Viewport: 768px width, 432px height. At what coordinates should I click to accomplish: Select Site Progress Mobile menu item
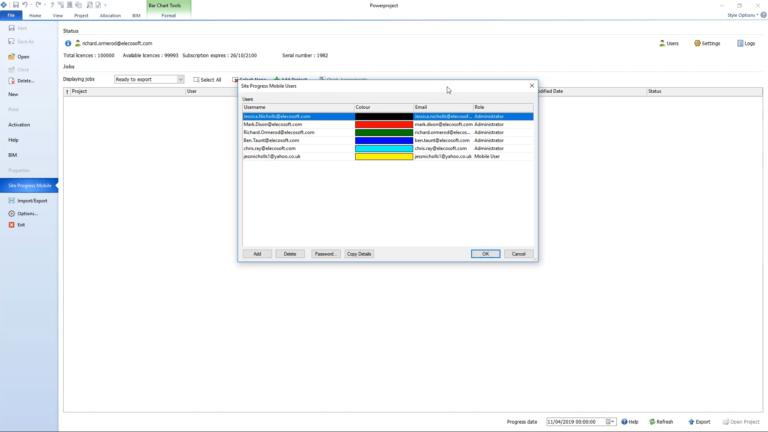click(x=29, y=186)
